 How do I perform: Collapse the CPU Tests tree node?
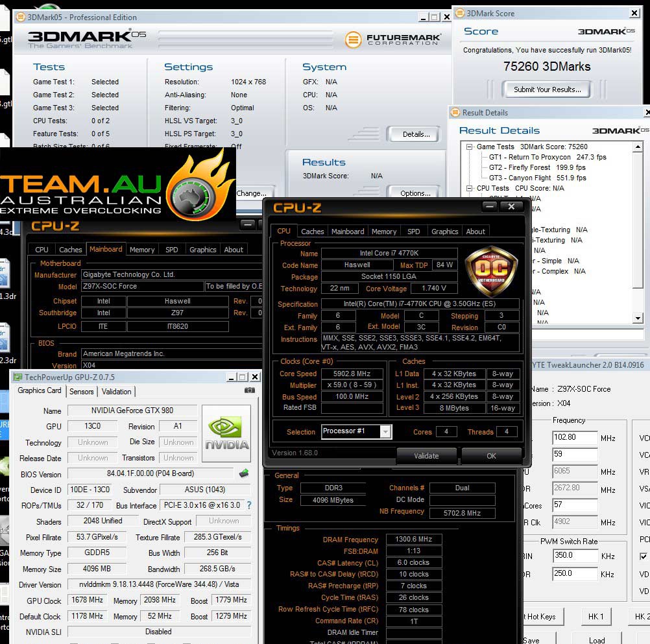469,188
